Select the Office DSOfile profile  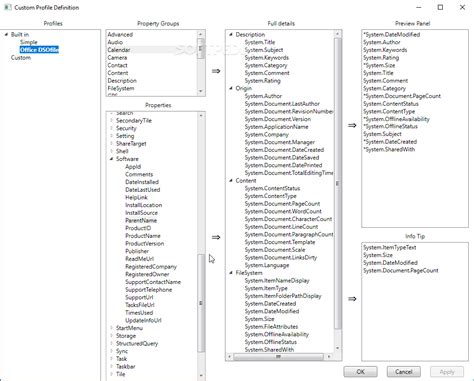39,50
